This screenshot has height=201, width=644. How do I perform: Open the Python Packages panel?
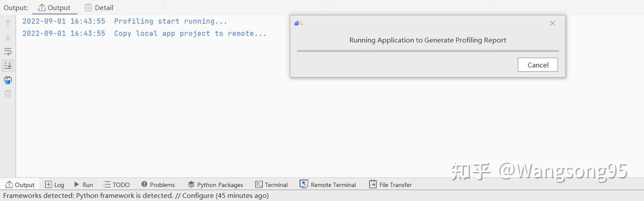(215, 184)
